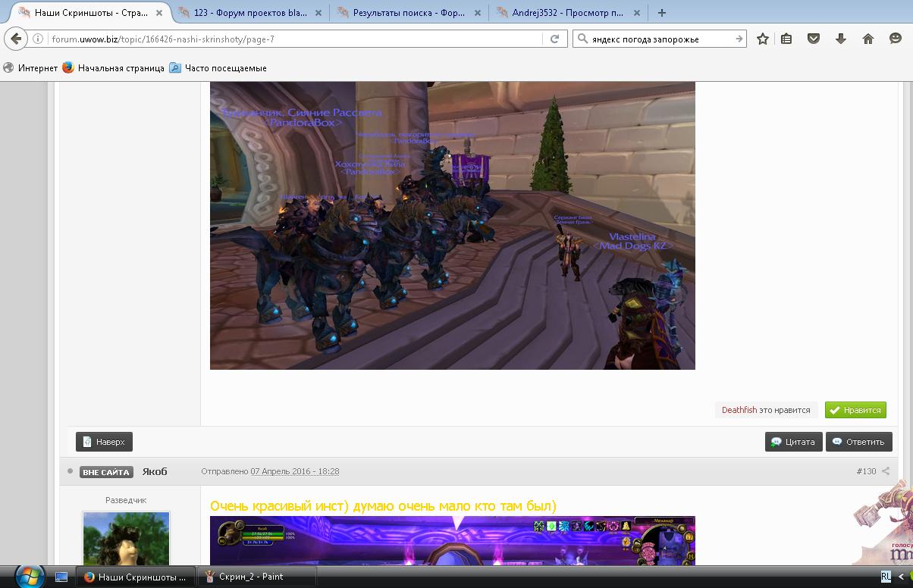
Task: Open Deathfish user profile link
Action: coord(739,410)
